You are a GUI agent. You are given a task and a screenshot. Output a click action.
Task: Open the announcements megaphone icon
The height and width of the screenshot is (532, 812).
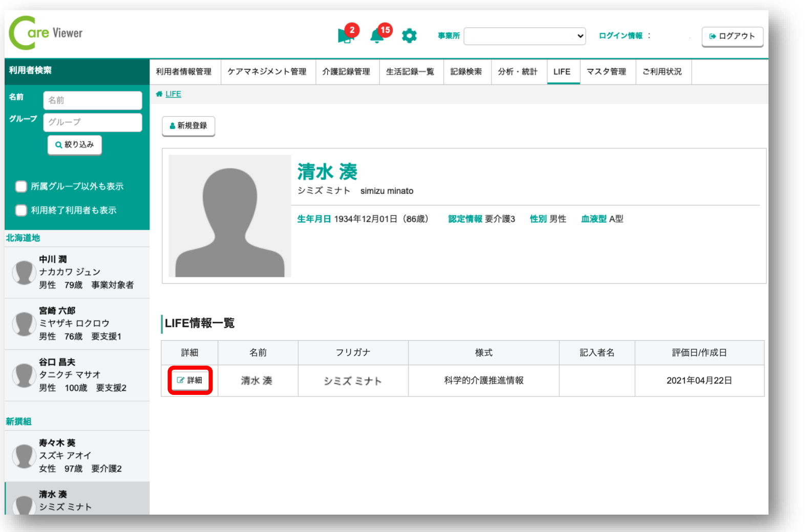tap(345, 36)
